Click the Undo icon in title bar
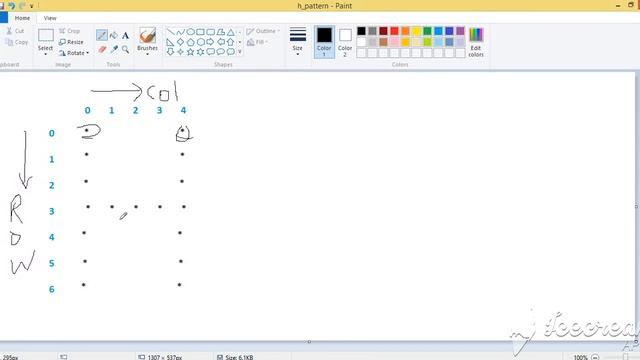Viewport: 640px width, 360px height. coord(11,6)
